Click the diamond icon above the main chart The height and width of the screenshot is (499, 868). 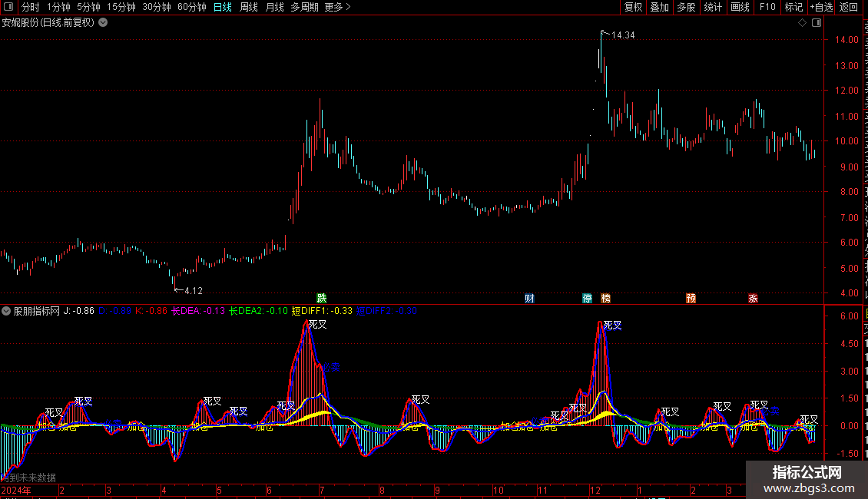[x=802, y=23]
